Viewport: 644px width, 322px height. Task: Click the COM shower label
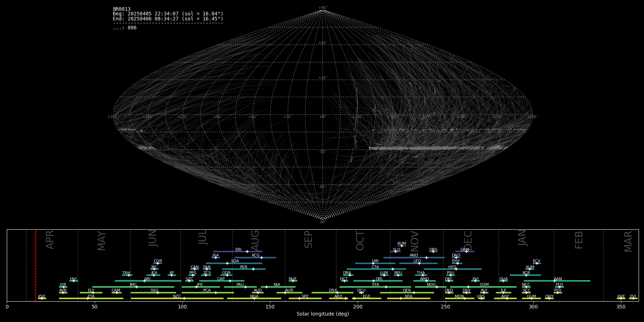(x=484, y=285)
